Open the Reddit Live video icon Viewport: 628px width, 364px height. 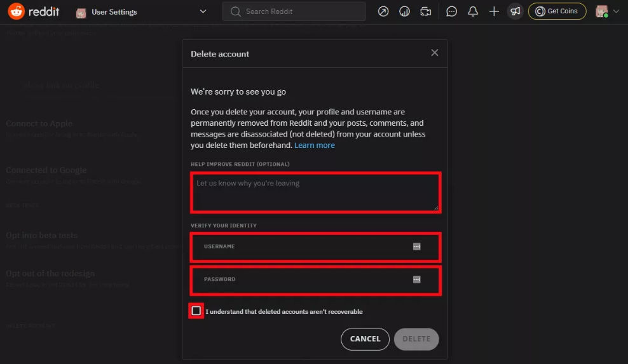tap(426, 11)
